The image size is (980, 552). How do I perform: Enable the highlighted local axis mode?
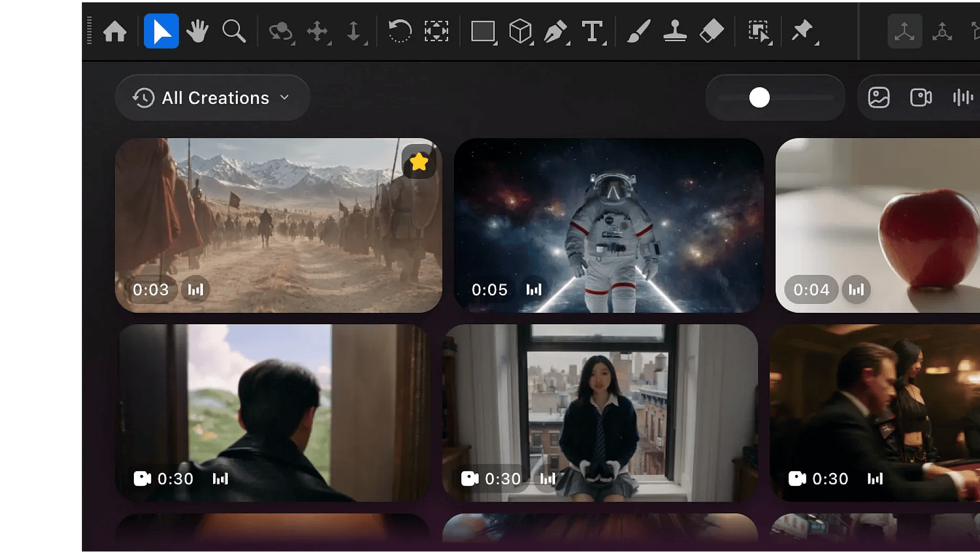[x=904, y=31]
